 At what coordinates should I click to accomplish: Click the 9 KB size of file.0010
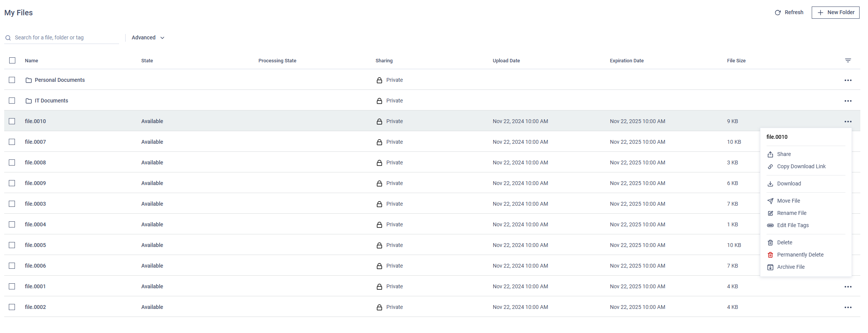click(732, 121)
